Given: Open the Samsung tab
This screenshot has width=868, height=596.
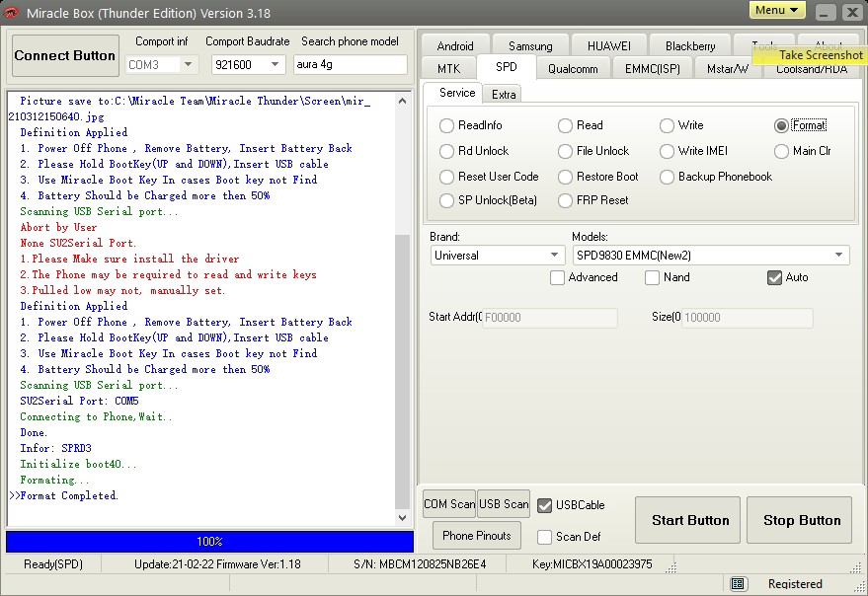Looking at the screenshot, I should click(530, 46).
